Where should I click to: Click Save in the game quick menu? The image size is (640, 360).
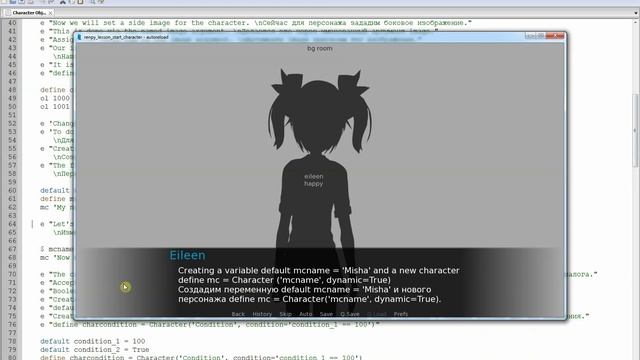[326, 314]
